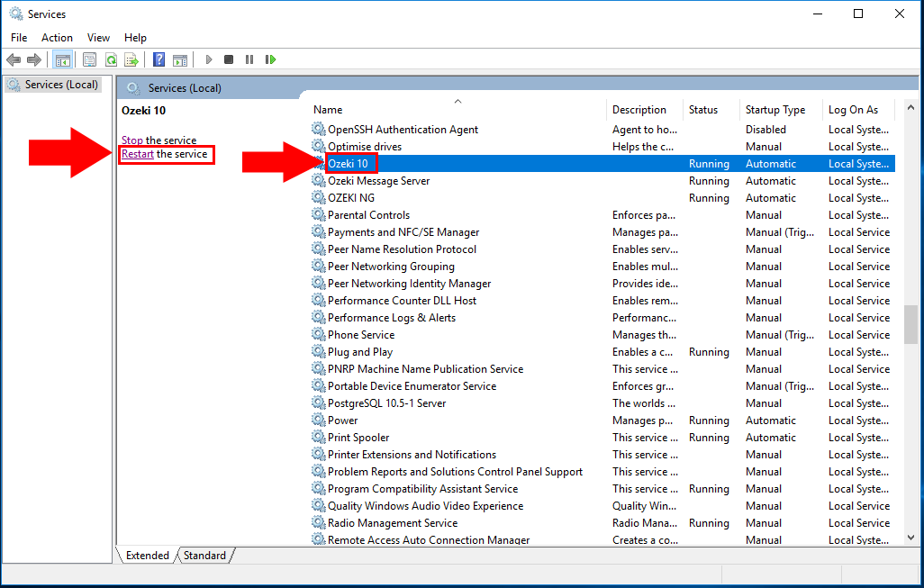Image resolution: width=924 pixels, height=588 pixels.
Task: Sort by the Name column header
Action: [x=457, y=110]
